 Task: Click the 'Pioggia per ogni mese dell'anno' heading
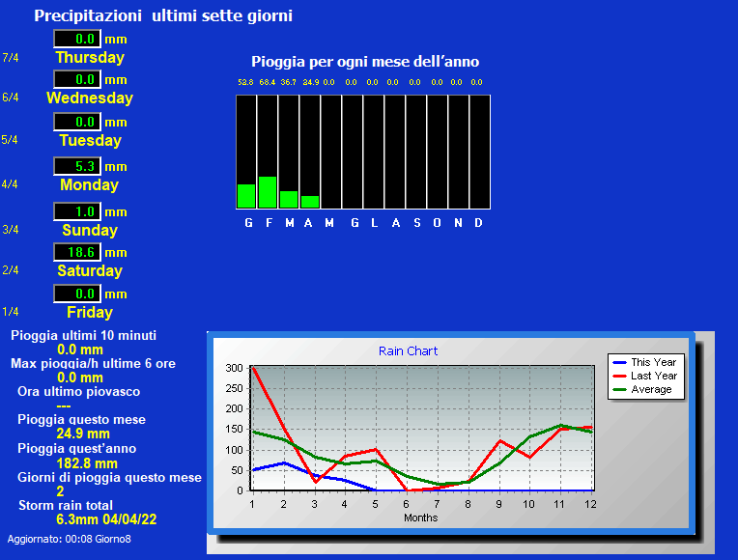(x=365, y=62)
